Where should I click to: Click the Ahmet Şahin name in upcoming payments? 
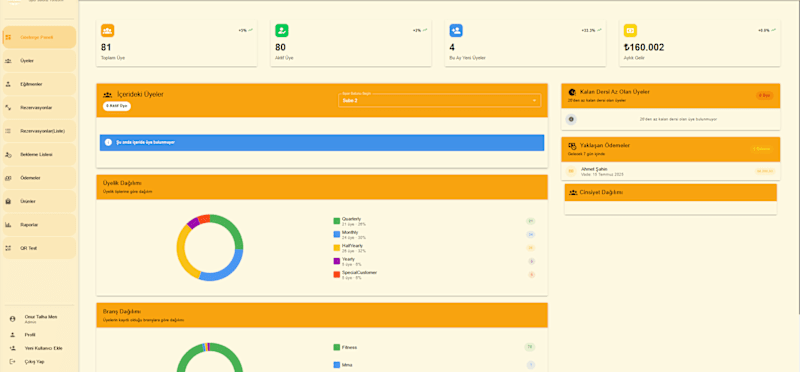594,169
